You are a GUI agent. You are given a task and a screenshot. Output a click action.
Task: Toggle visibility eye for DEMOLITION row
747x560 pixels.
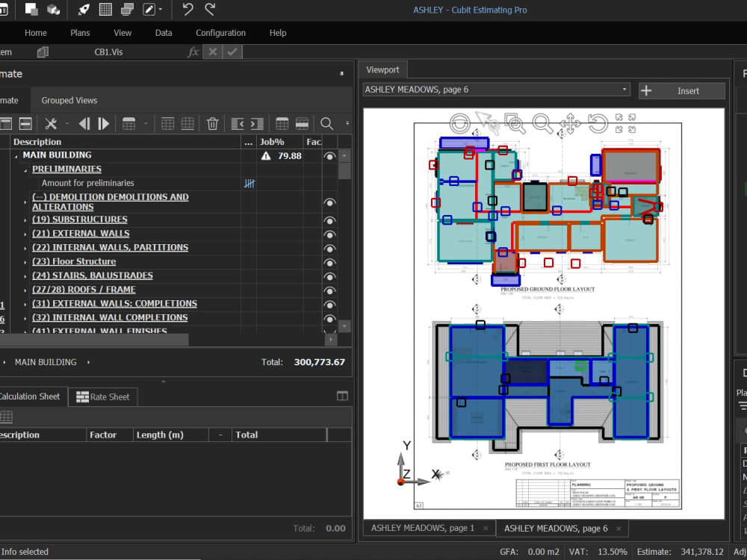click(x=329, y=202)
